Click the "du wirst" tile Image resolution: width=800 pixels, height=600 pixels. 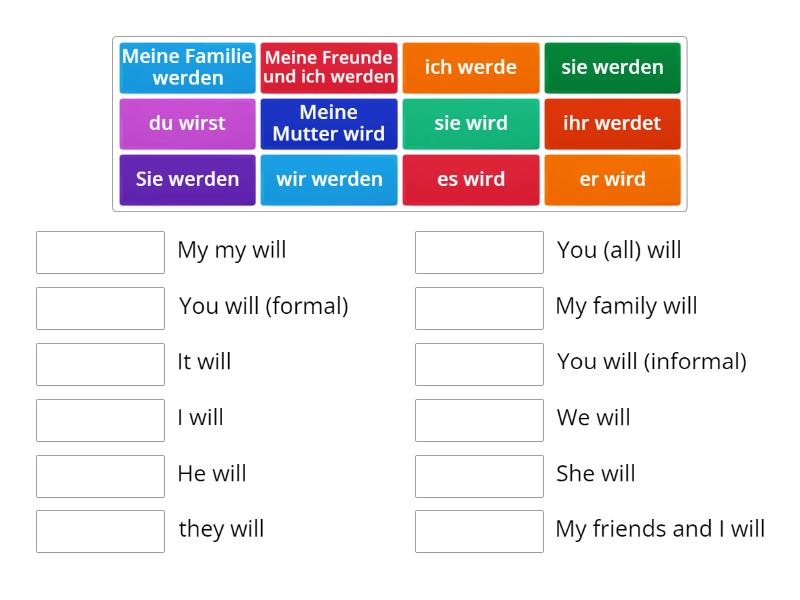tap(187, 124)
